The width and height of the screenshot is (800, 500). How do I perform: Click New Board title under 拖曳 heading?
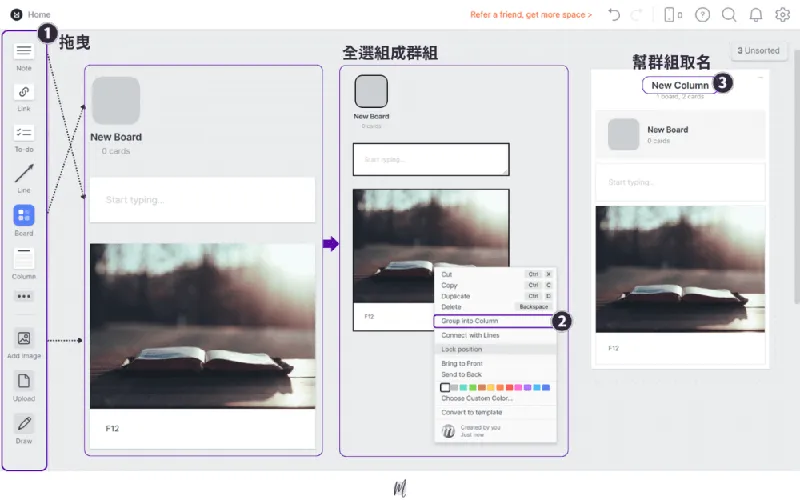pos(116,137)
